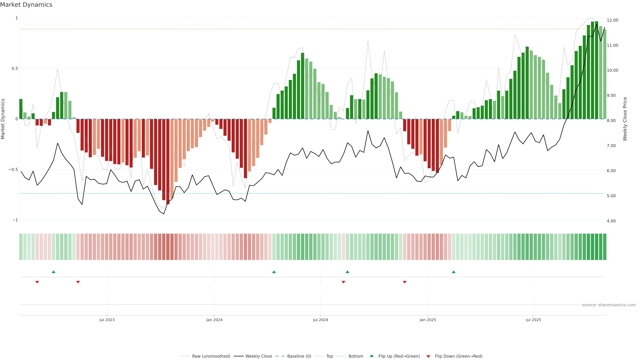Click the rightmost red Flip Down triangle marker

click(x=405, y=282)
